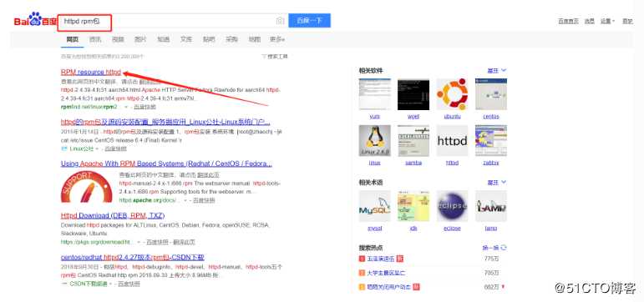
Task: Open the samba thumbnail image
Action: pyautogui.click(x=413, y=141)
